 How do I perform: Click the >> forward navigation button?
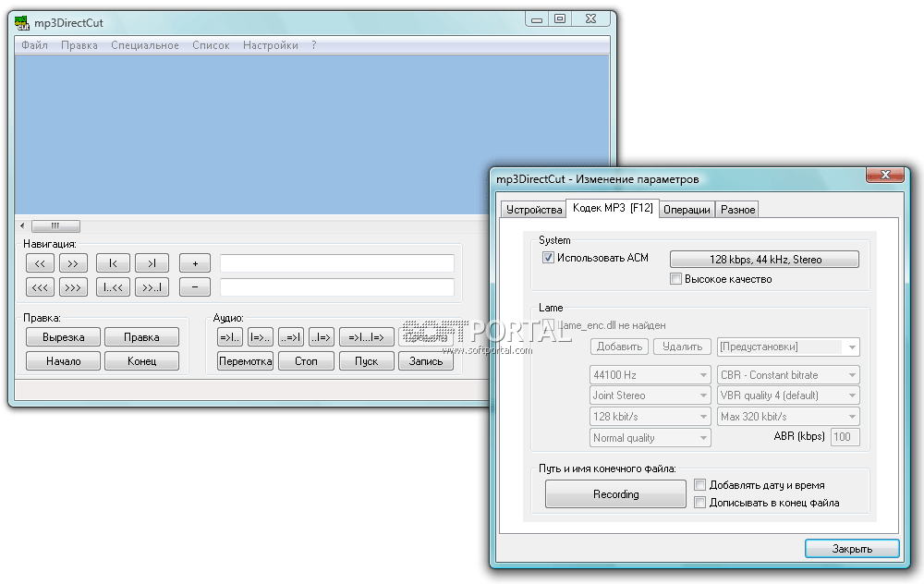pos(73,262)
